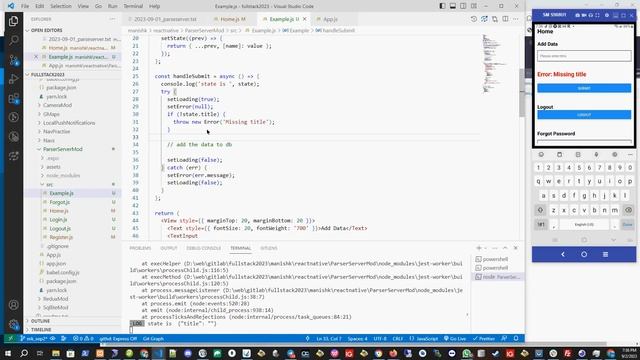This screenshot has height=360, width=640.
Task: Toggle the Secondary Side Bar layout icon
Action: point(463,6)
